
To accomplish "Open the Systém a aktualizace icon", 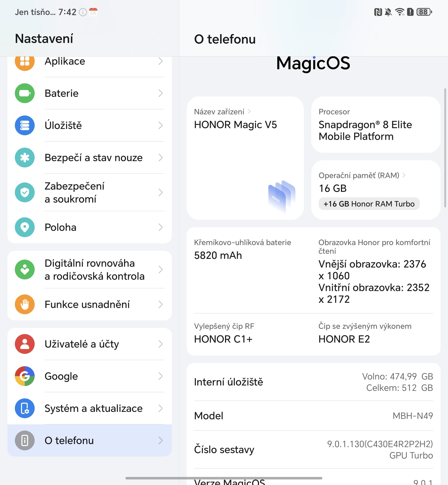I will (24, 408).
